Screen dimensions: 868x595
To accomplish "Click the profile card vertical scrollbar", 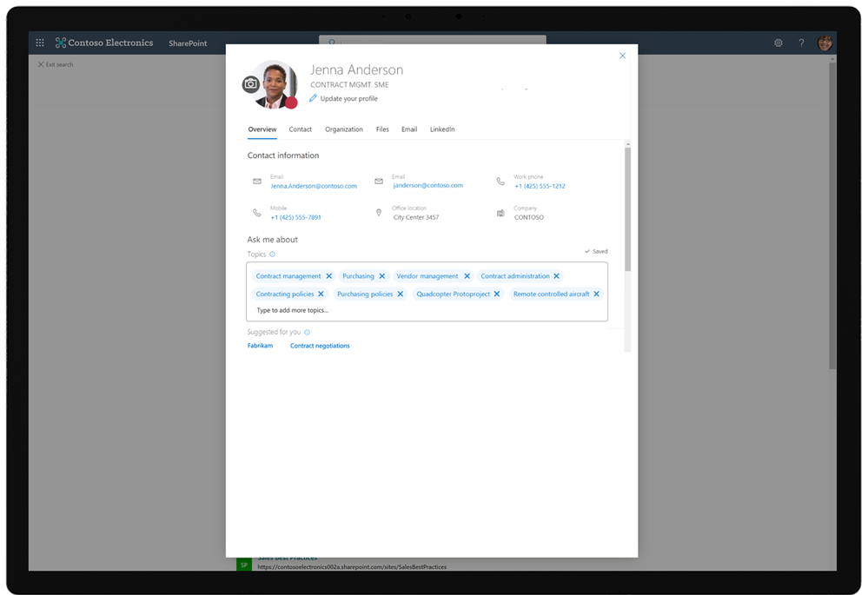I will pyautogui.click(x=627, y=209).
